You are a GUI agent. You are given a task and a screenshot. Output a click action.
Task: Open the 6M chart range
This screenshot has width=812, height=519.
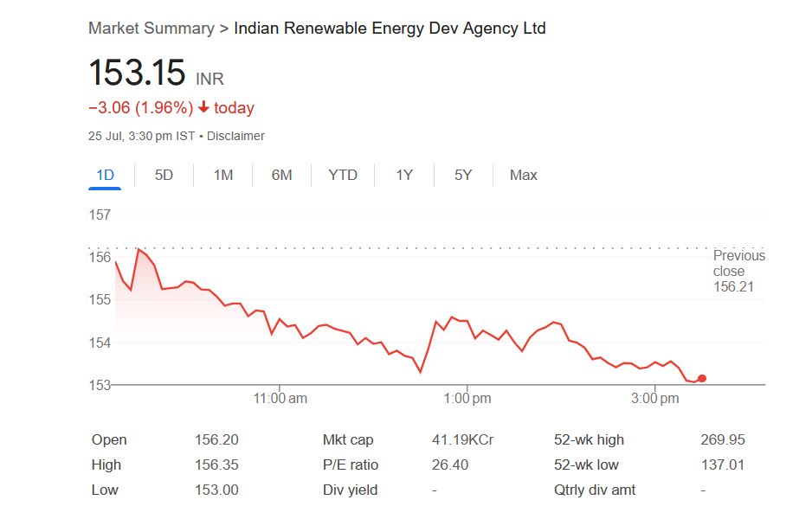pyautogui.click(x=281, y=175)
